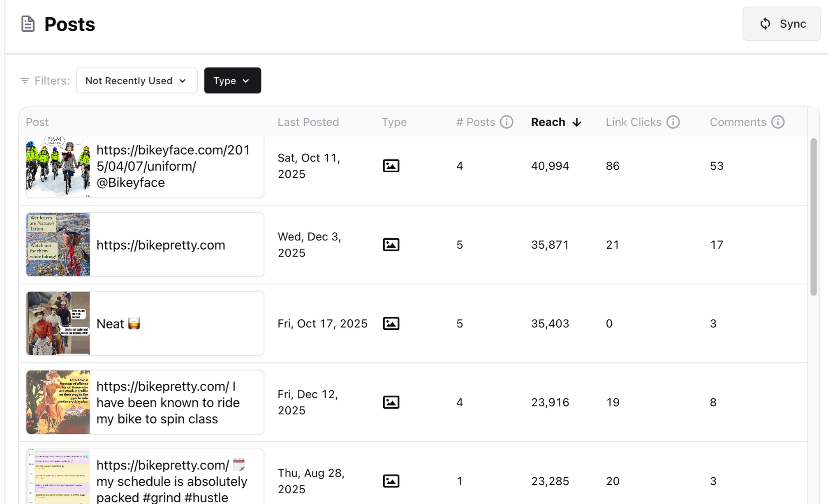Click image type icon in Bikeyface row
The width and height of the screenshot is (828, 504).
[391, 166]
